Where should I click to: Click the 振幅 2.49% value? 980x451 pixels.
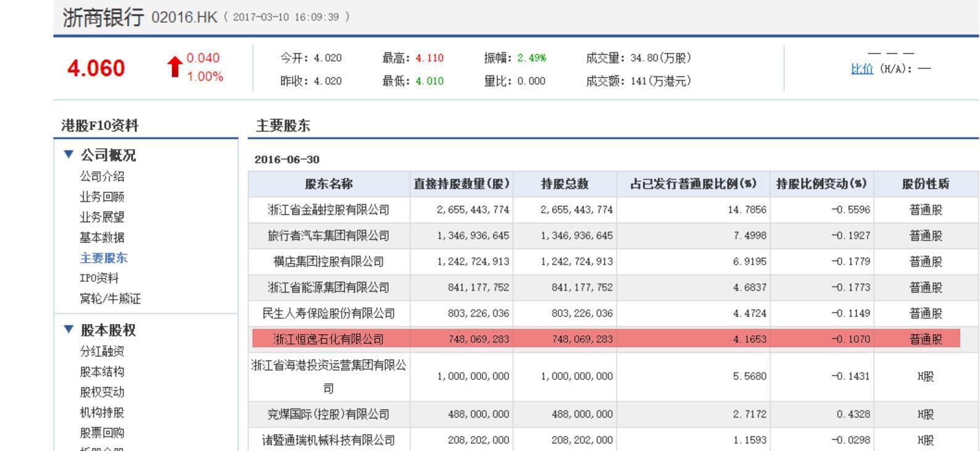coord(531,58)
